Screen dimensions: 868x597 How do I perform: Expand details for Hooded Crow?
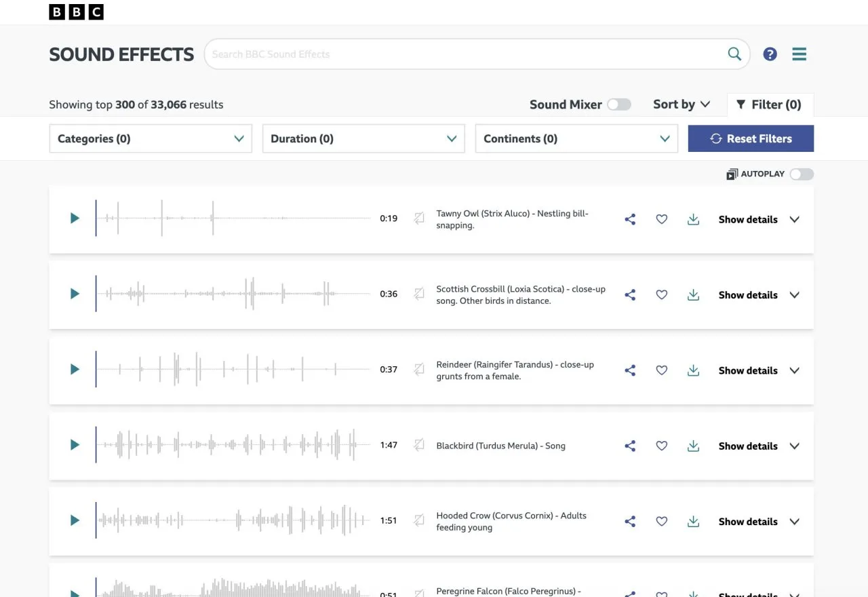[759, 521]
